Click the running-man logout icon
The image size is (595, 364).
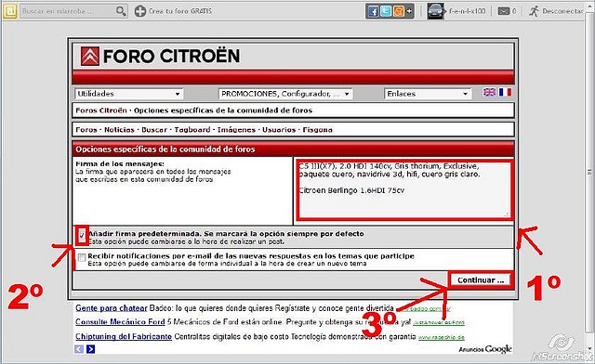click(534, 11)
